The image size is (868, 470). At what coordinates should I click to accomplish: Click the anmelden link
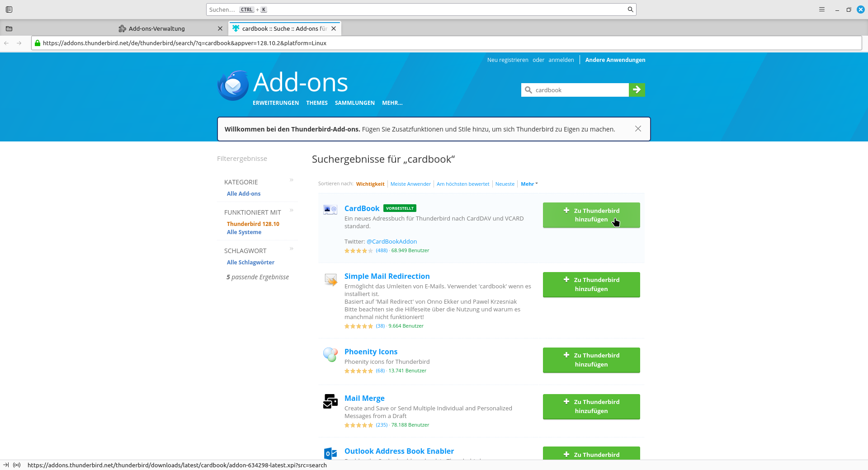point(561,60)
